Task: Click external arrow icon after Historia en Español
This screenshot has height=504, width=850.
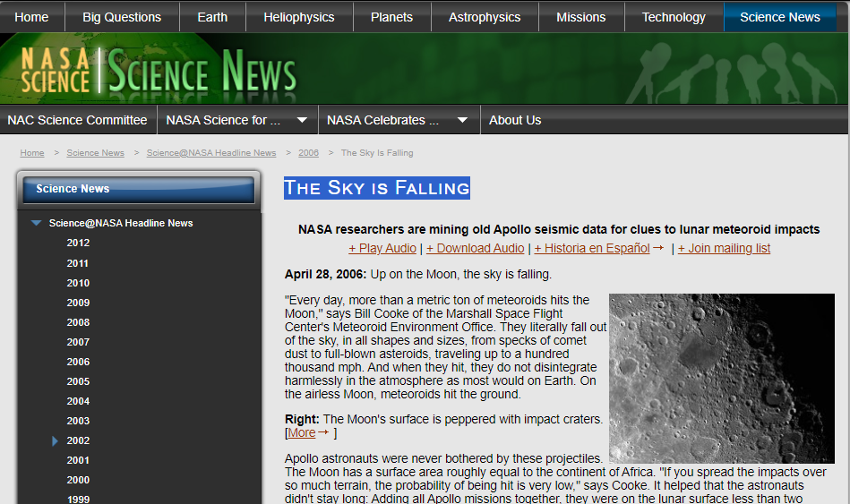Action: click(x=658, y=248)
